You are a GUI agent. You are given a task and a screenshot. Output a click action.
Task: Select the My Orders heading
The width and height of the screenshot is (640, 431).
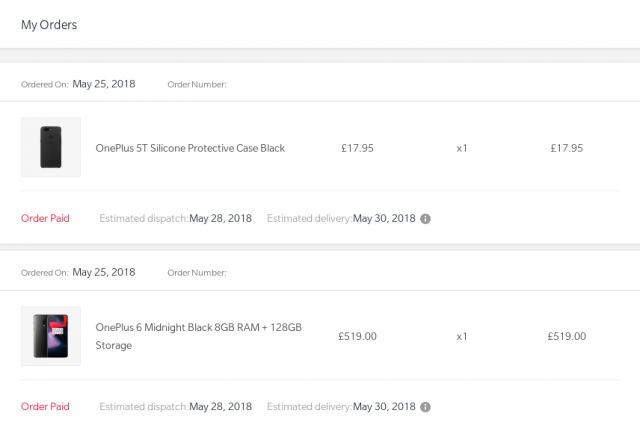pyautogui.click(x=49, y=25)
